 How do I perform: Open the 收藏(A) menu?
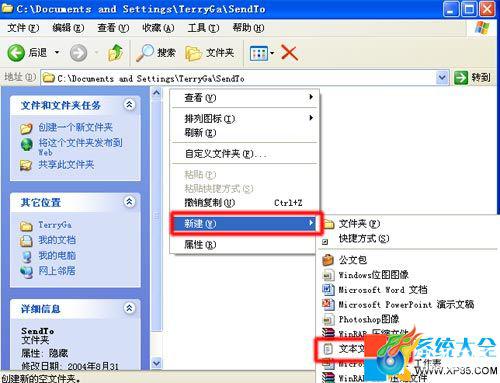coord(158,28)
